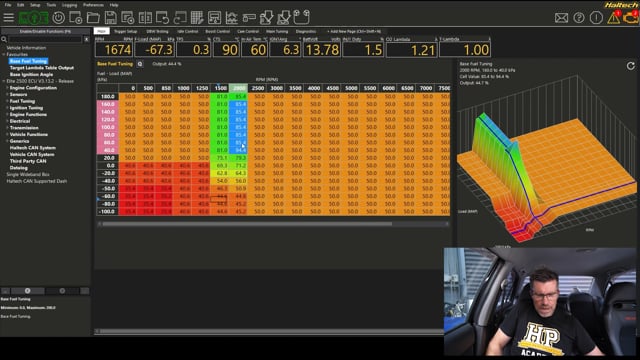
Task: Switch to the Diagnostics tab
Action: 306,31
